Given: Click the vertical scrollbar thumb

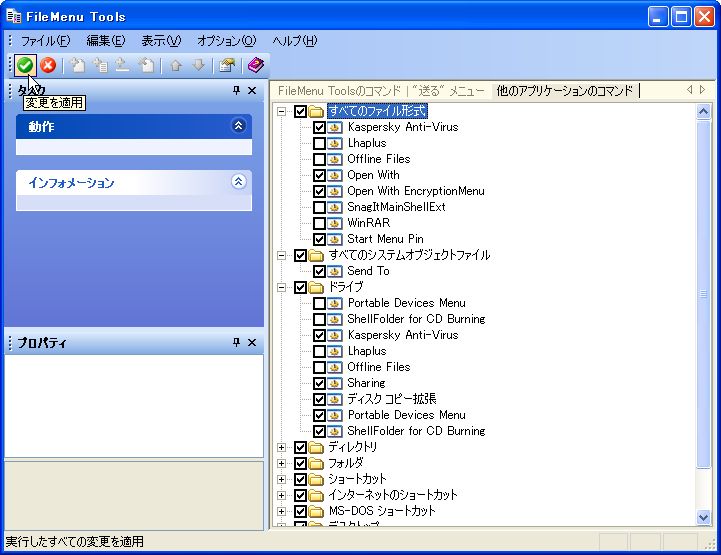Looking at the screenshot, I should tap(704, 293).
